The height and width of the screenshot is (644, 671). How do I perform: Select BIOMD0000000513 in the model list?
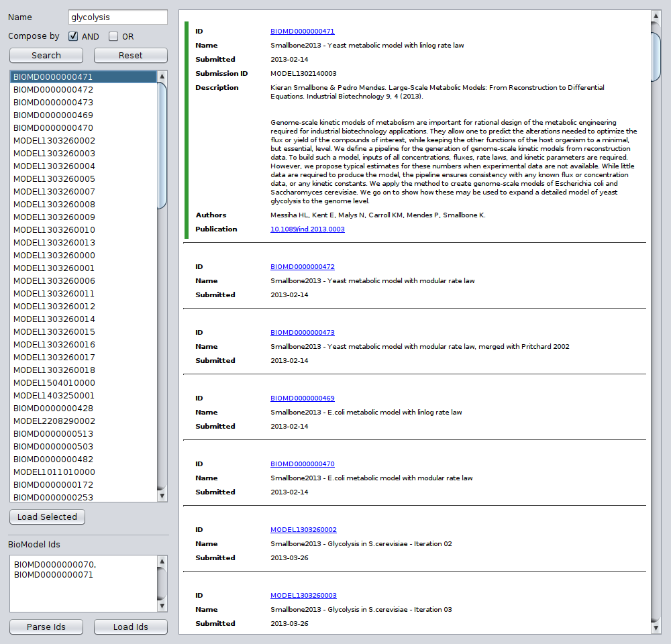[83, 434]
